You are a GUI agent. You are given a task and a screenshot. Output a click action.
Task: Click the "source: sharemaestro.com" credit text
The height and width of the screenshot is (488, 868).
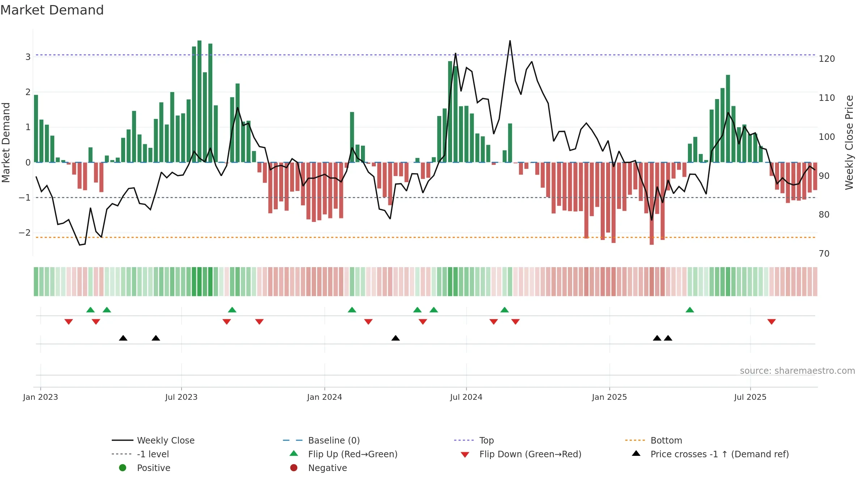click(797, 371)
